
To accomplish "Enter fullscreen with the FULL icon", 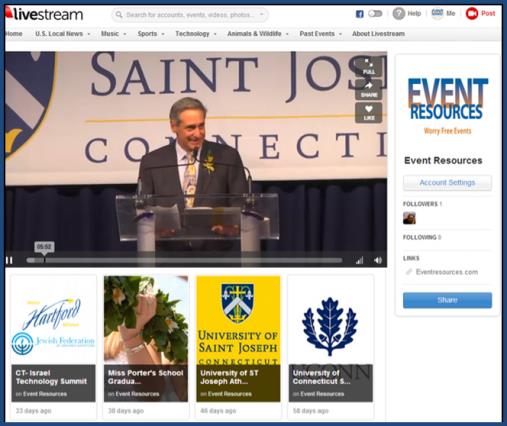I will (368, 66).
